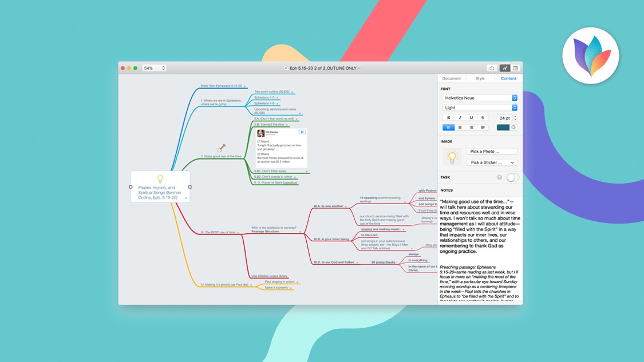Toggle the format inspector brush icon

click(x=504, y=68)
